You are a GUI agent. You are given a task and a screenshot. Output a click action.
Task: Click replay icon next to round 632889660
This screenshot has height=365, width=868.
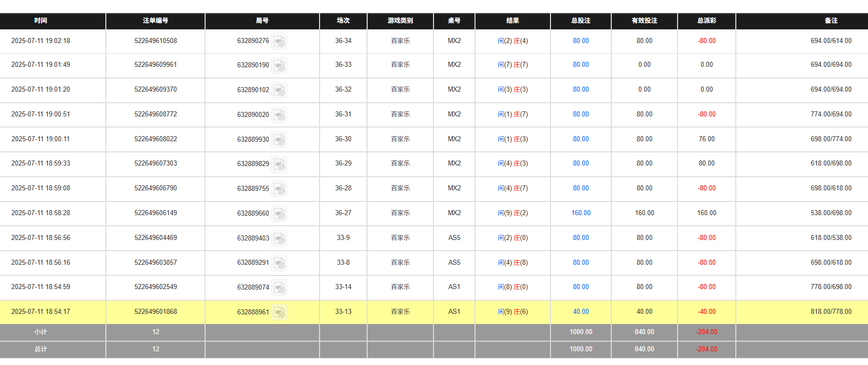(x=279, y=214)
